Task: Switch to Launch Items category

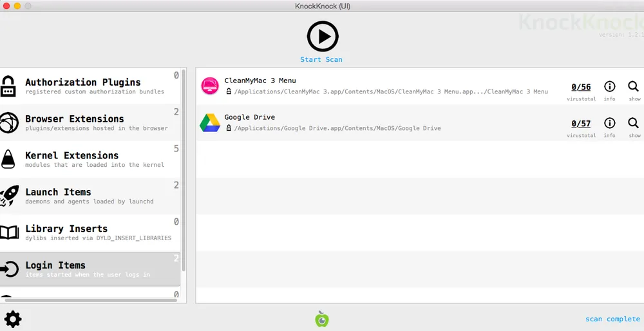Action: (90, 196)
